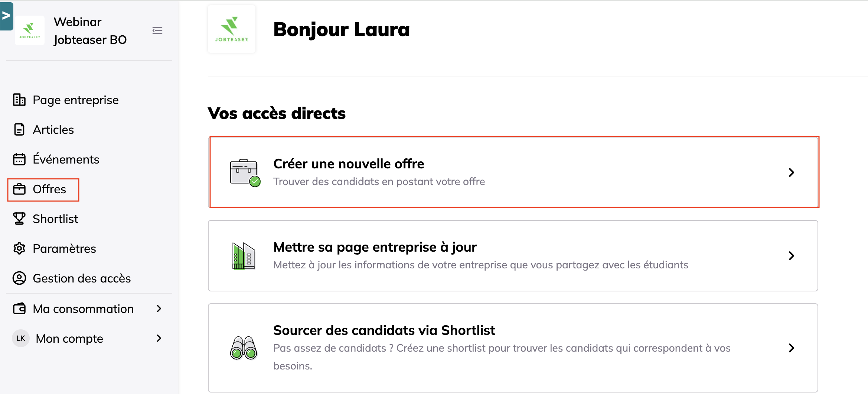Click the Offres briefcase icon
Image resolution: width=868 pixels, height=394 pixels.
coord(19,189)
